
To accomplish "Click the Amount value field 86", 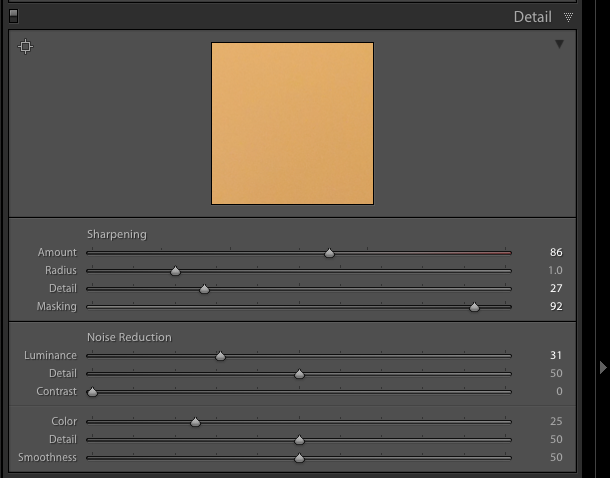I will click(556, 252).
